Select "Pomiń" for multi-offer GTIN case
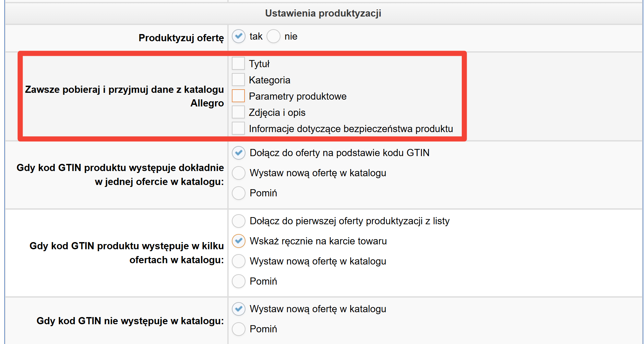The image size is (644, 344). 239,281
